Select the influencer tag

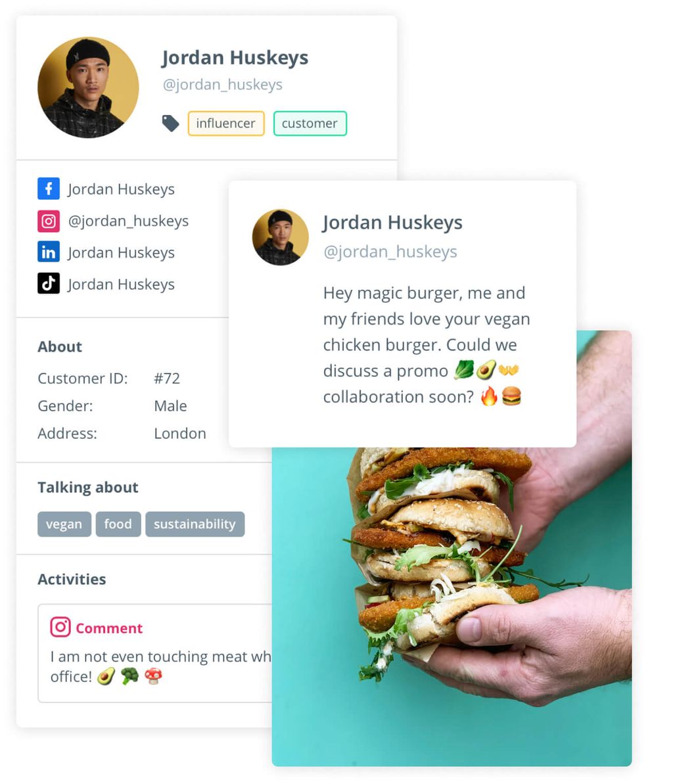(226, 124)
